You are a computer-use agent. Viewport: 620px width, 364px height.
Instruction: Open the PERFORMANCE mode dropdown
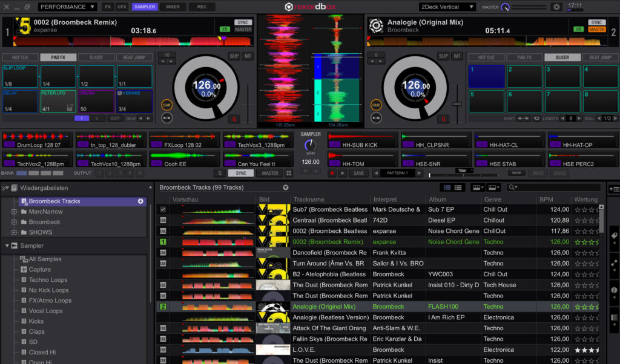[x=67, y=7]
